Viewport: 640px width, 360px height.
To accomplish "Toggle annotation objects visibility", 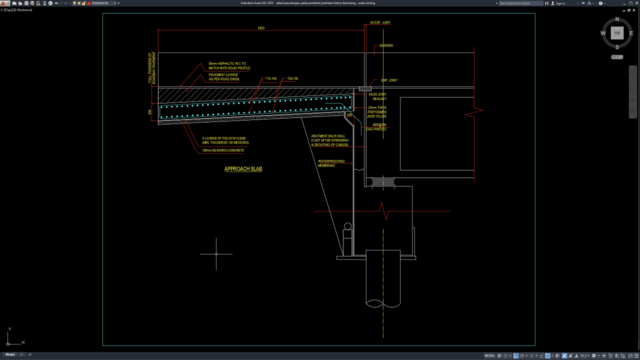I will (x=565, y=356).
